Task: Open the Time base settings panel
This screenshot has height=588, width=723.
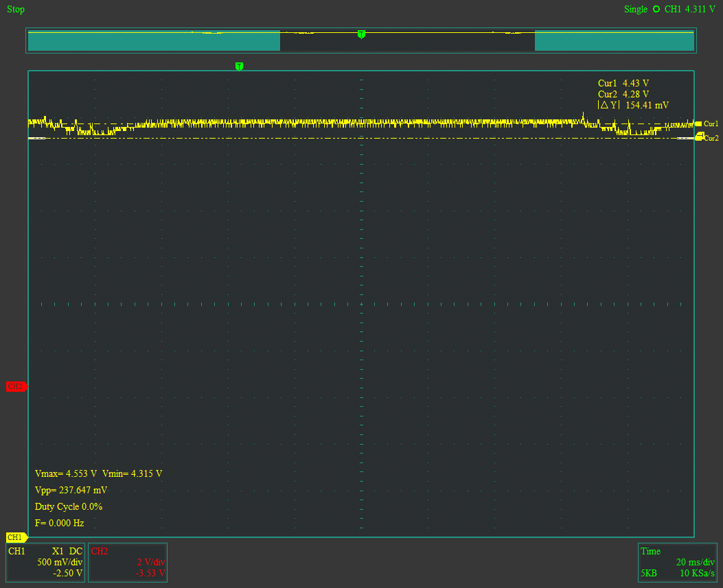Action: pos(678,562)
